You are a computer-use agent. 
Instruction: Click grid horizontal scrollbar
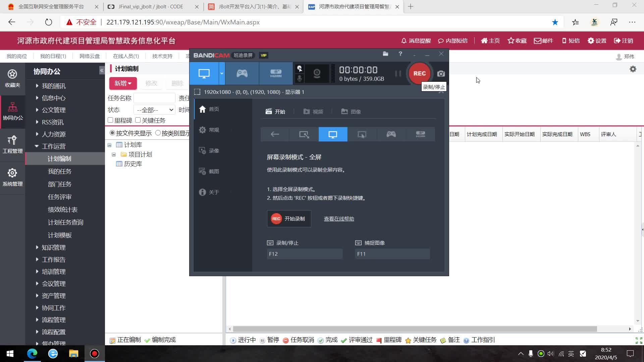[415, 329]
